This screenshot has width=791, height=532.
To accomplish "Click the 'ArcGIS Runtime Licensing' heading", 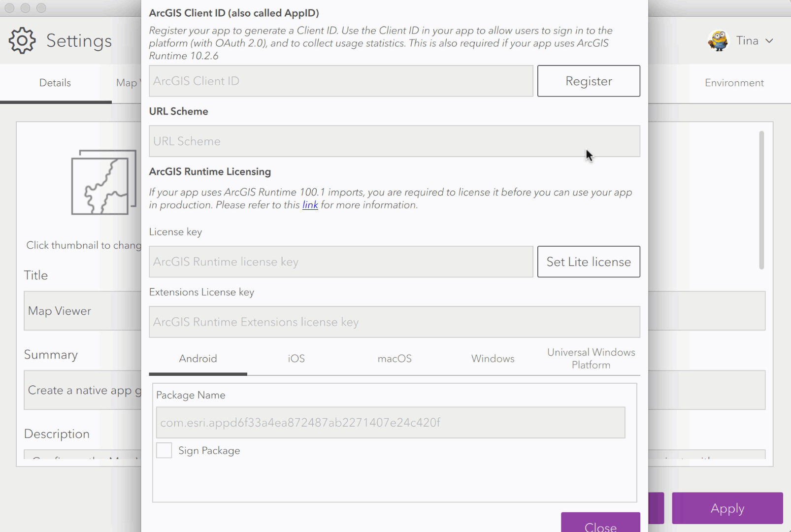I will 210,172.
